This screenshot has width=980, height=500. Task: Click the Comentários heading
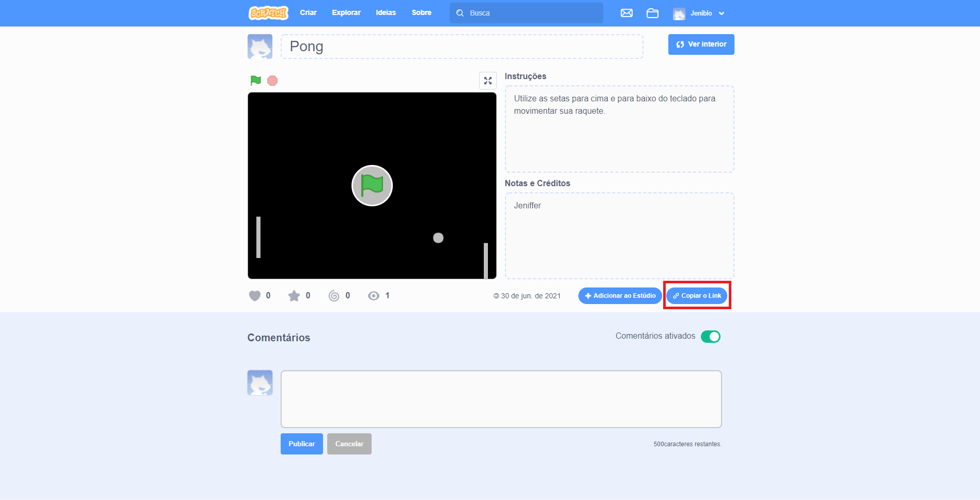point(279,338)
